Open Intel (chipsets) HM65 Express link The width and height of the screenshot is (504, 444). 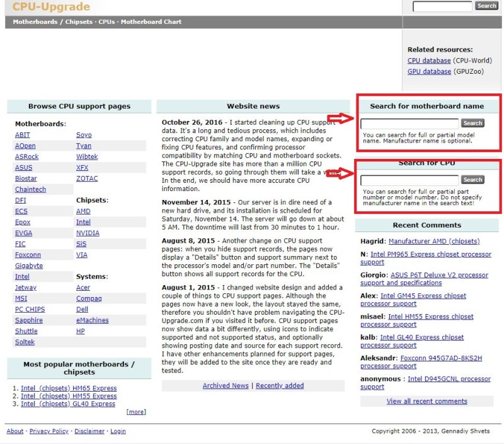pos(69,389)
